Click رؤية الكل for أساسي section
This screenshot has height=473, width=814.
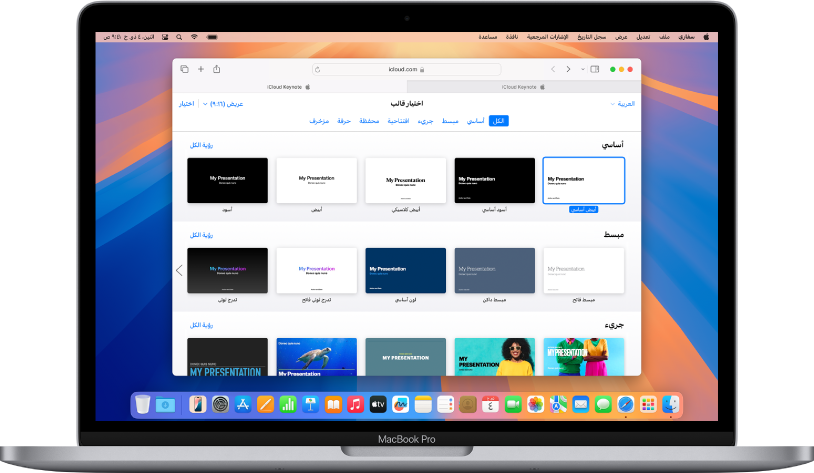(x=201, y=145)
